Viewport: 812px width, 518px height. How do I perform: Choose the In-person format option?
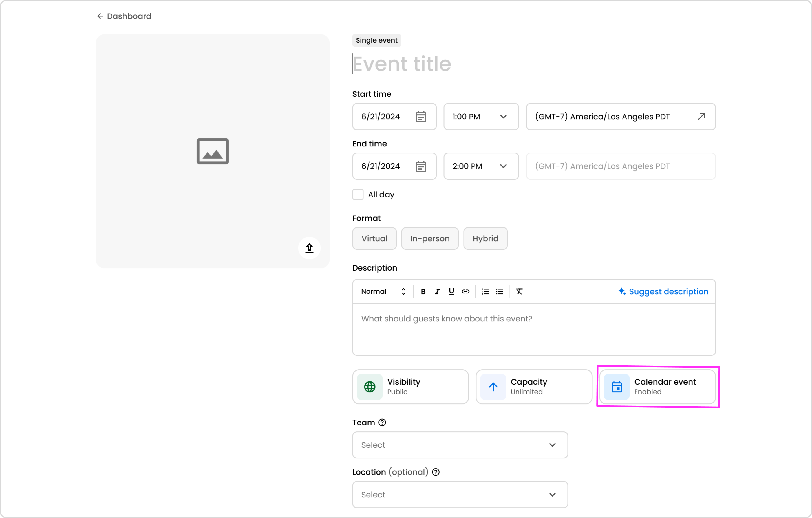[430, 239]
